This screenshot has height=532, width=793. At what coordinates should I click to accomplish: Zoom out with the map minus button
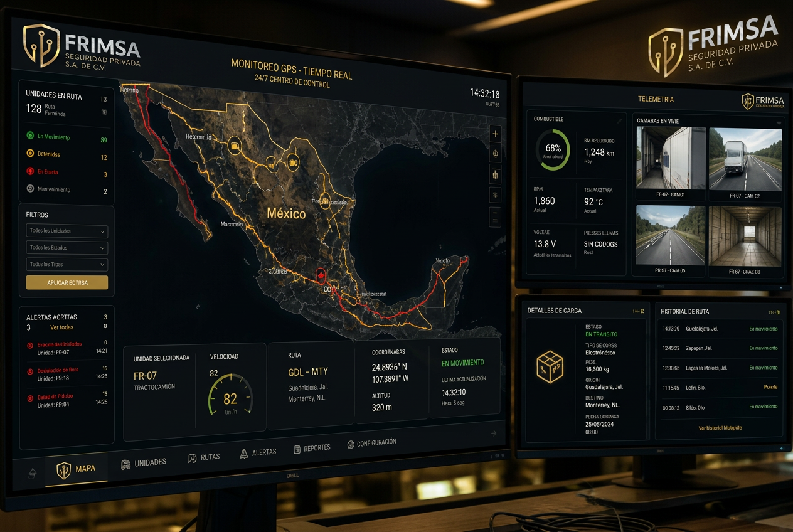point(495,218)
